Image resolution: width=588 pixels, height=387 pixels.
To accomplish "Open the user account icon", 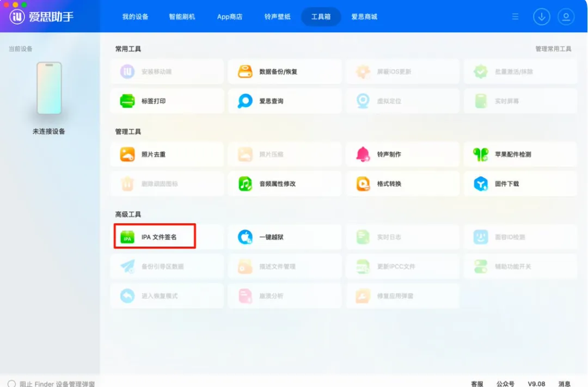I will [566, 17].
